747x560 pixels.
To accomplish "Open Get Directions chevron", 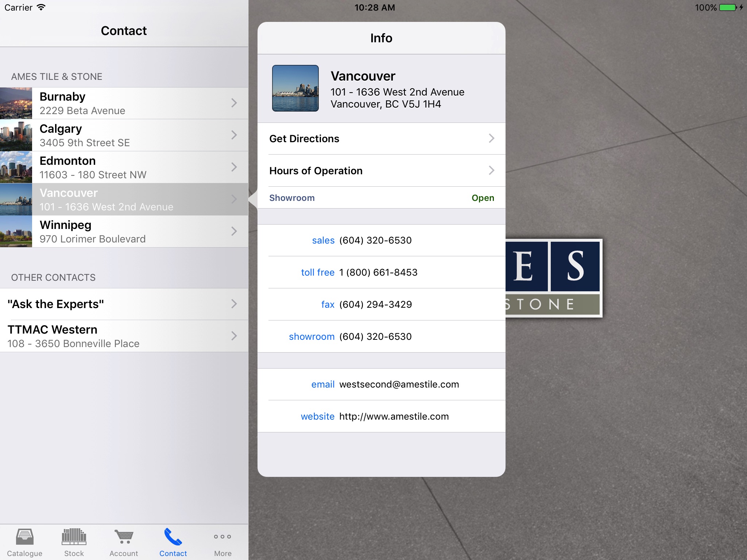I will point(492,138).
